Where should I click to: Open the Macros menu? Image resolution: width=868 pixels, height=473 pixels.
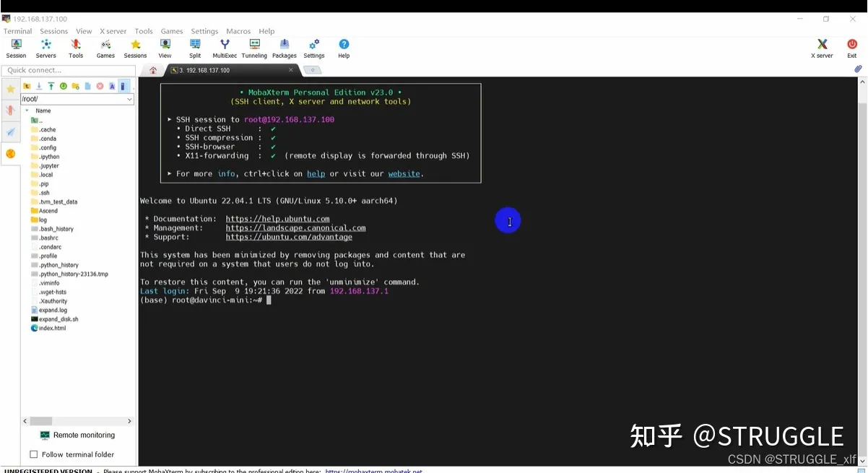click(x=238, y=31)
